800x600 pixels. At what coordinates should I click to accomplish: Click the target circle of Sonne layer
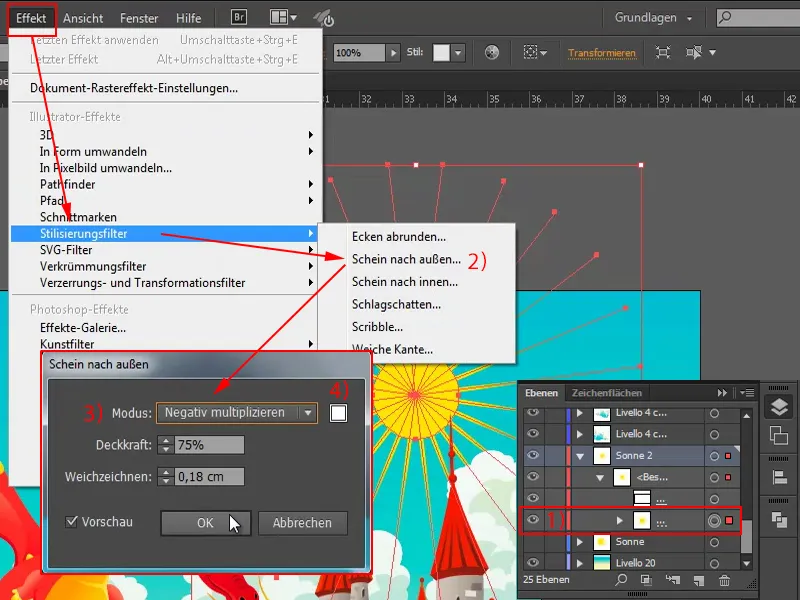coord(714,542)
